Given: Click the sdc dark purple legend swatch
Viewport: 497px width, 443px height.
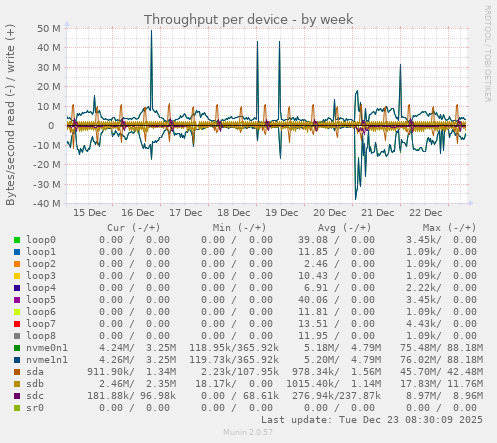Looking at the screenshot, I should (17, 396).
